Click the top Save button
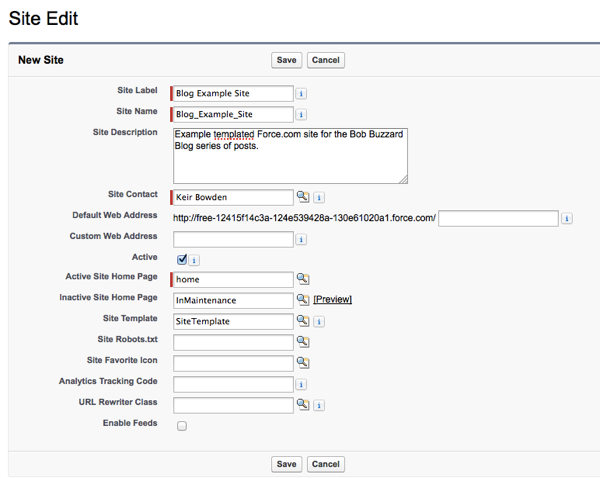The height and width of the screenshot is (478, 600). pyautogui.click(x=286, y=60)
